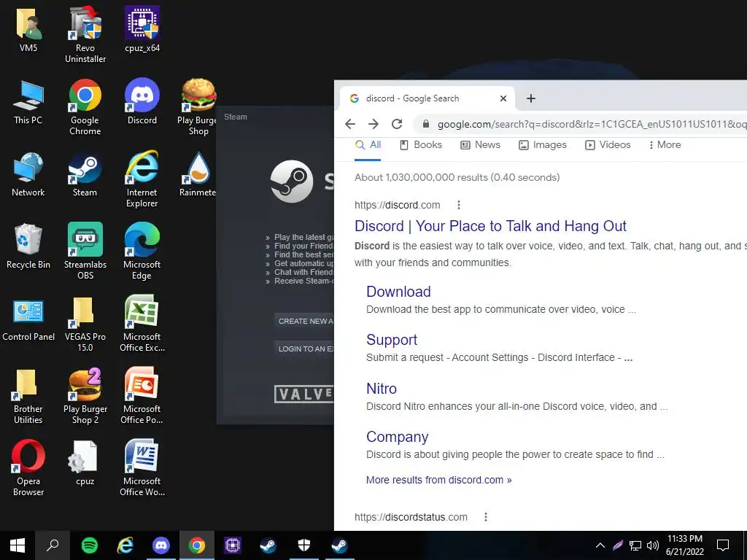Reload the Google search page
The image size is (747, 560).
397,124
